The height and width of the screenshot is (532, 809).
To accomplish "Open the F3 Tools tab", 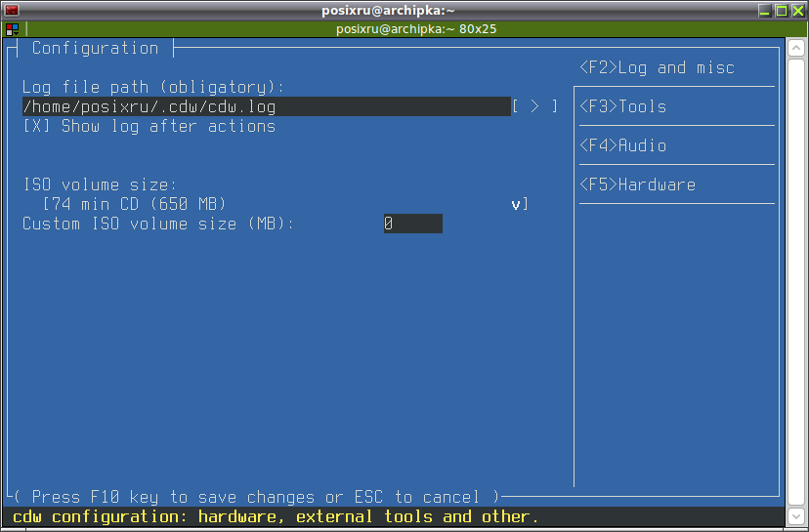I will tap(622, 106).
